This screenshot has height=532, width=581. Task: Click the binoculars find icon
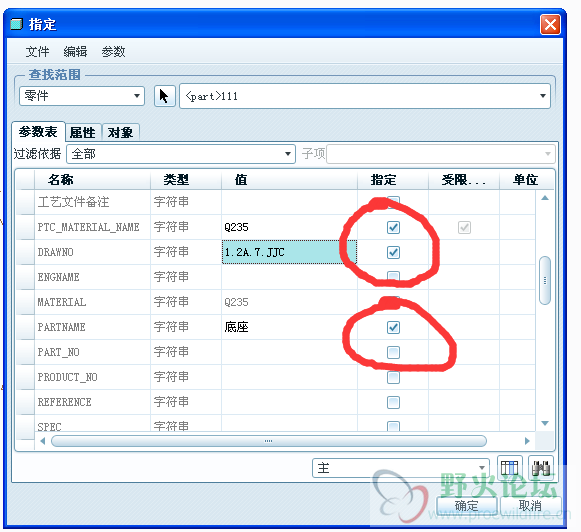coord(541,468)
